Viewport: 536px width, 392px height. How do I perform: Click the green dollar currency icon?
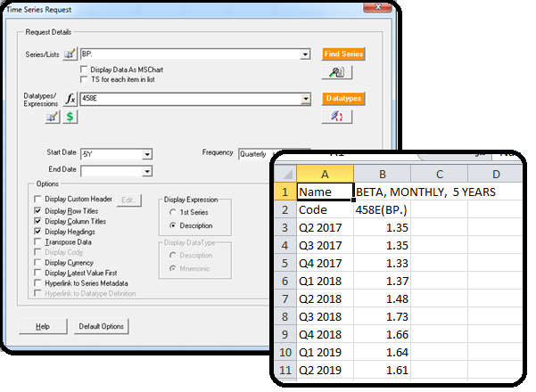(x=70, y=116)
